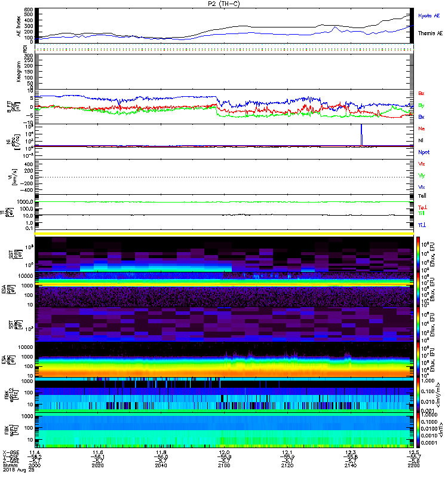Click the 2140 time tick label

point(351,465)
